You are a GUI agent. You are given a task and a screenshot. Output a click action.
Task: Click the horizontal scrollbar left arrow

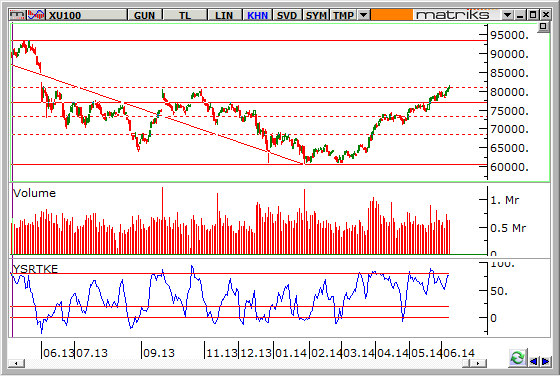point(16,364)
